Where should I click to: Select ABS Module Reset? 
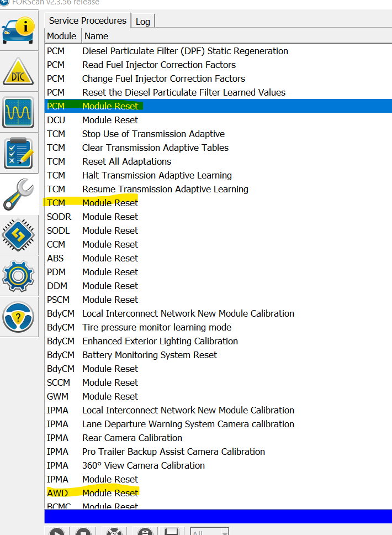tap(218, 258)
